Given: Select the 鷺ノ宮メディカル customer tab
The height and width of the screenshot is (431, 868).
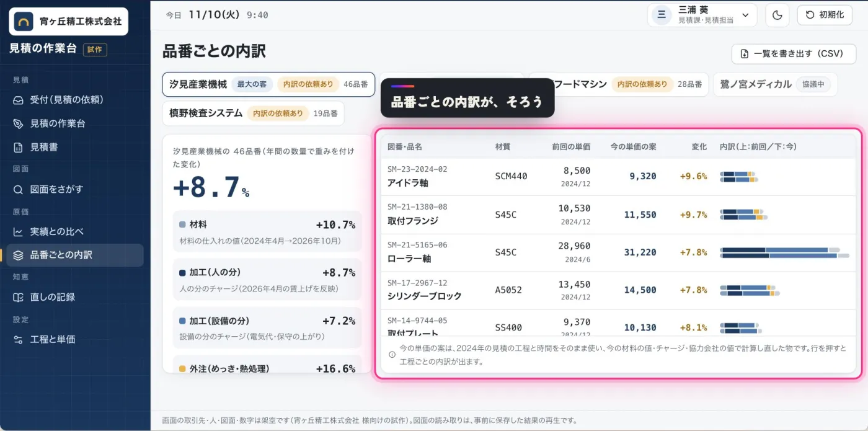Looking at the screenshot, I should [x=775, y=84].
